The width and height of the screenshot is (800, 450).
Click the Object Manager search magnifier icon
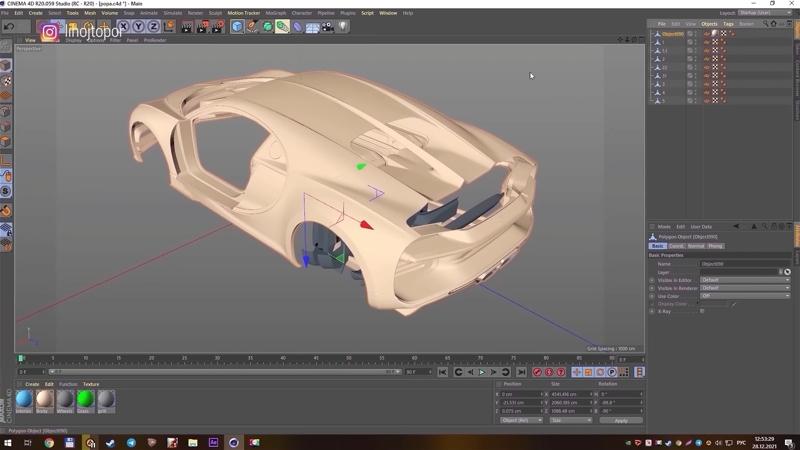click(x=765, y=23)
